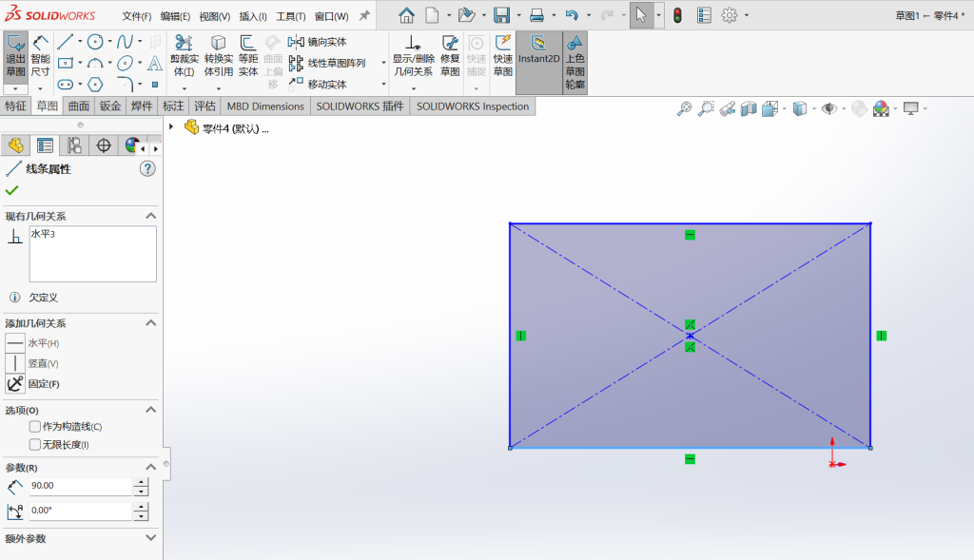
Task: Click Mirror Entities (镜向实体) tool
Action: [318, 42]
